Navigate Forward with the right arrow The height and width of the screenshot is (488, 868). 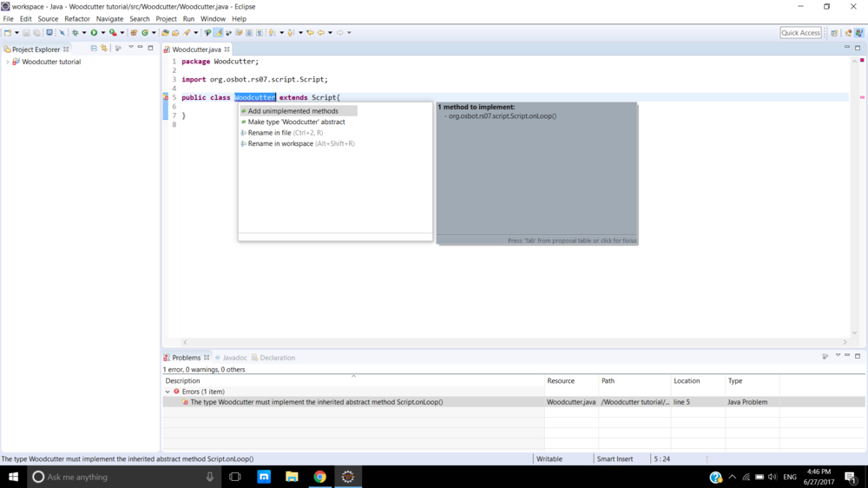coord(340,33)
